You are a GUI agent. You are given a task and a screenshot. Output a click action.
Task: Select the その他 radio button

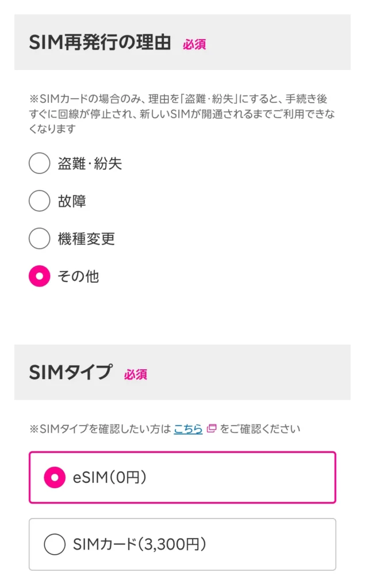(39, 276)
